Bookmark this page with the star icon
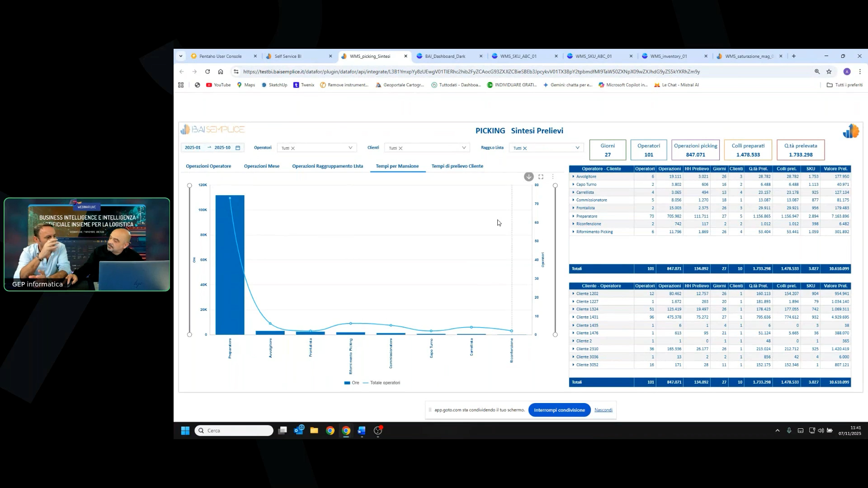Image resolution: width=868 pixels, height=488 pixels. point(829,71)
